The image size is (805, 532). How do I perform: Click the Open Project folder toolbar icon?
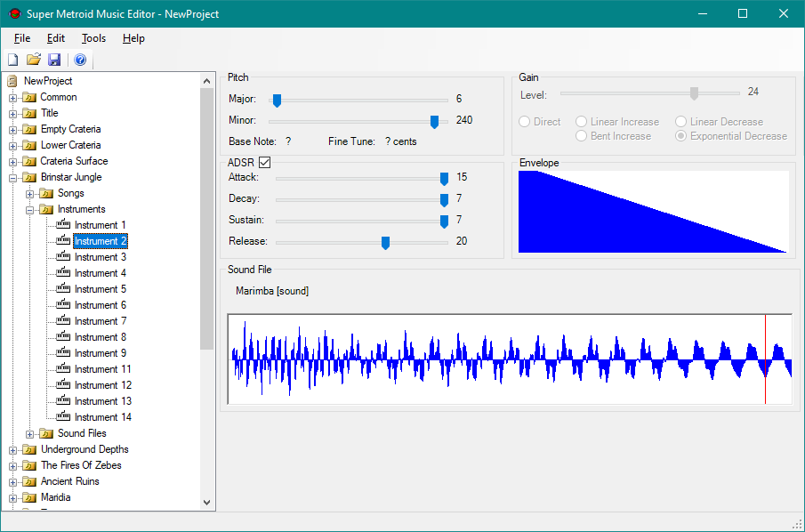click(x=34, y=60)
